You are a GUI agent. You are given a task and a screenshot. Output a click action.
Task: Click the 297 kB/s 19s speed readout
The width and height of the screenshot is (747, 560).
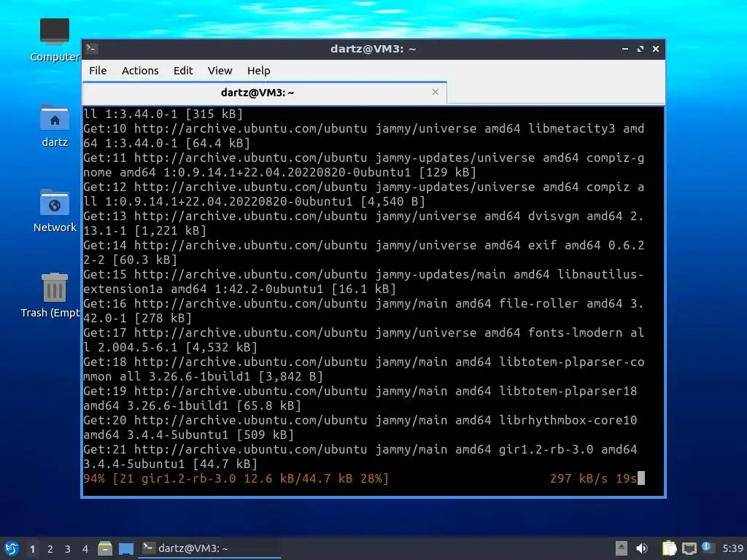593,478
